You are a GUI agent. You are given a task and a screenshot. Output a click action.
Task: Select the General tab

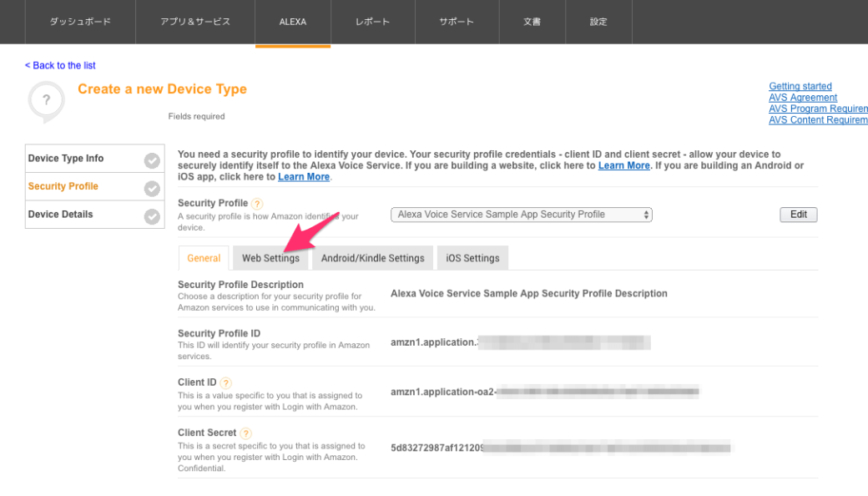[x=203, y=257]
